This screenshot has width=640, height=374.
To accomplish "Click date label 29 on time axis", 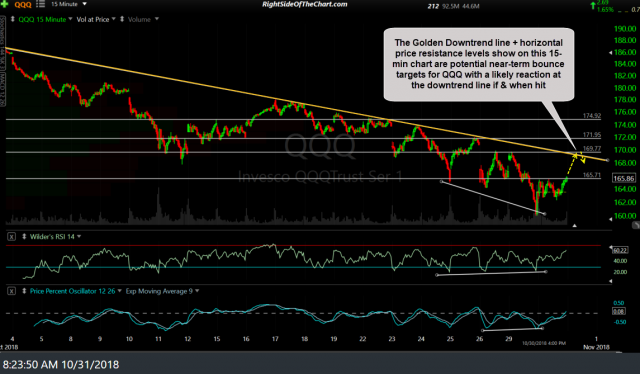I will (509, 339).
